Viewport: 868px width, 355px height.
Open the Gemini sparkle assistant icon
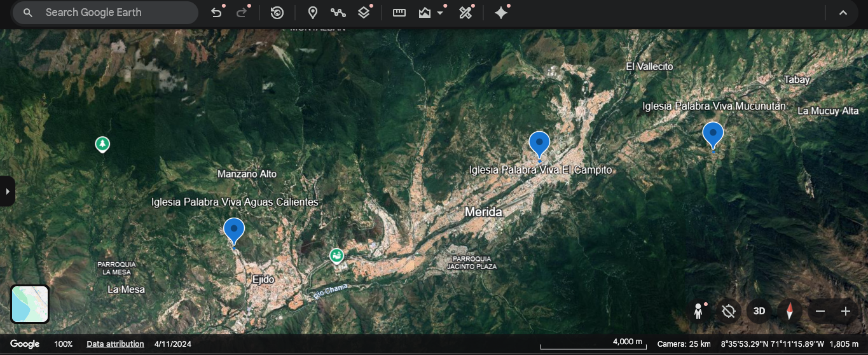click(501, 13)
